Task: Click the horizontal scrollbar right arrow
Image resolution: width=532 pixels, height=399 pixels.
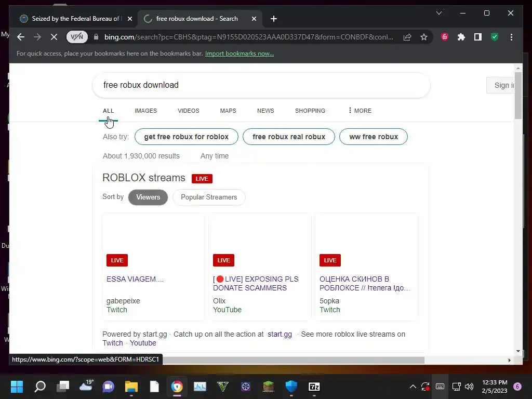Action: (509, 361)
